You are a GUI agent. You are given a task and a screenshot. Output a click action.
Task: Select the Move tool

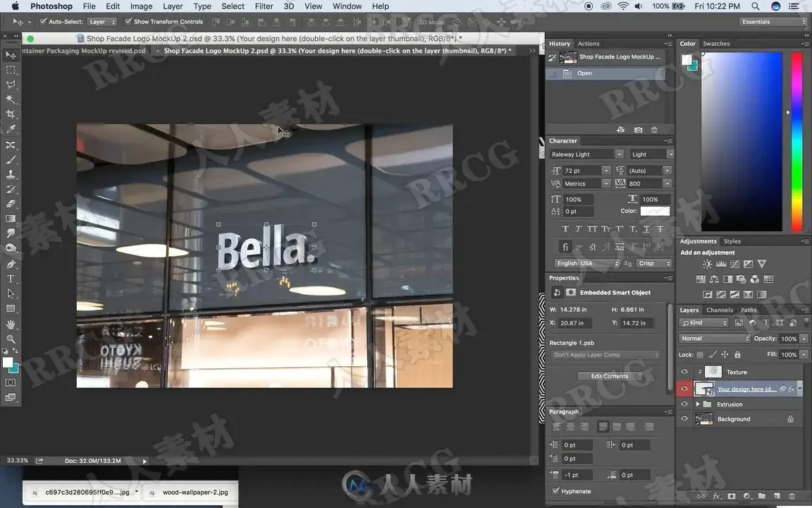(x=11, y=54)
